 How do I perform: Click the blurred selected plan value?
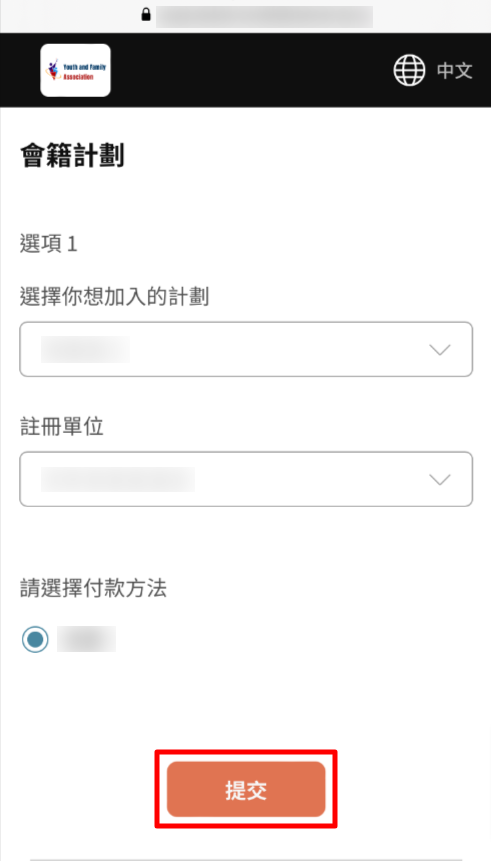(85, 349)
